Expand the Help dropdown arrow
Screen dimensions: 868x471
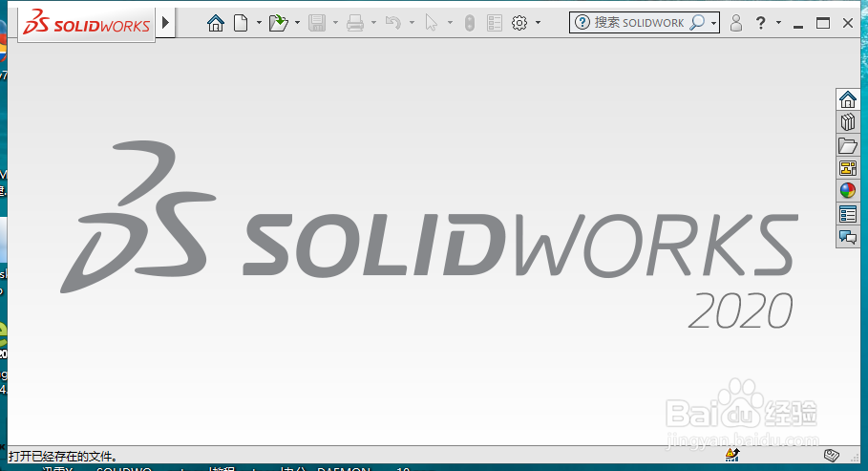tap(779, 23)
